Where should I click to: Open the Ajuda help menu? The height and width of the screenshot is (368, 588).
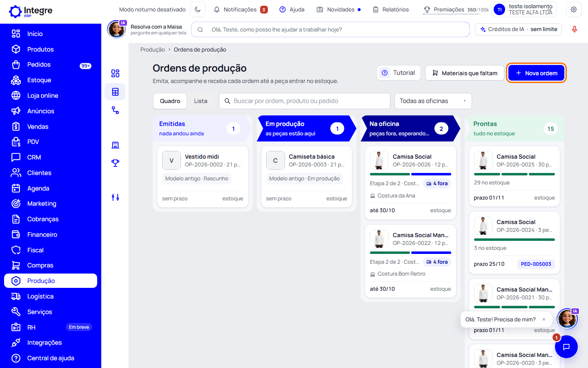(x=292, y=9)
